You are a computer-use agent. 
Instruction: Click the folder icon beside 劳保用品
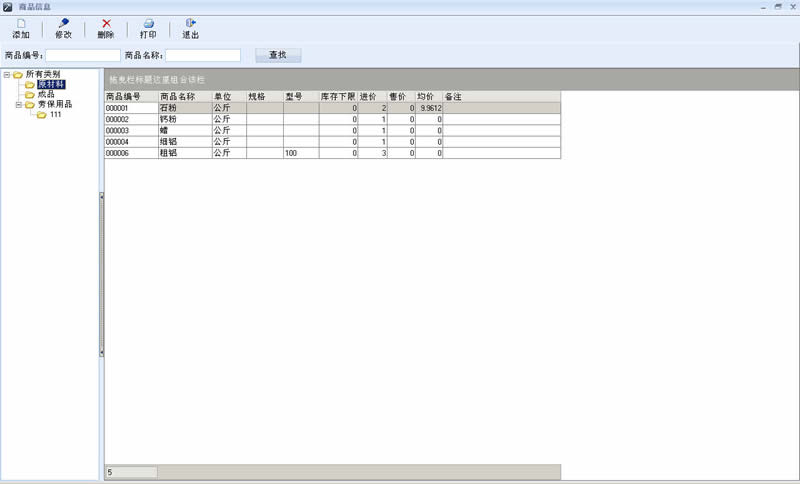pos(30,105)
